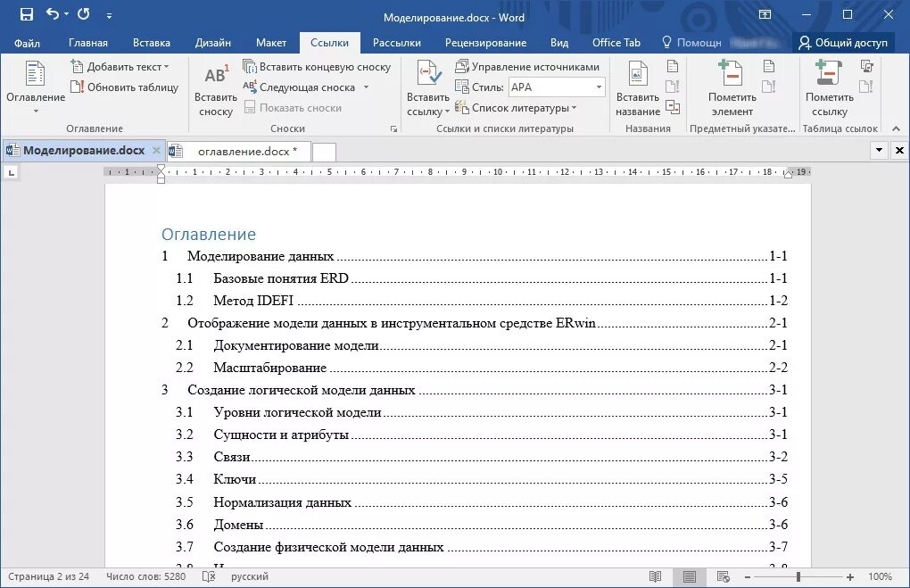Open the Сноски dialog launcher

tap(394, 128)
